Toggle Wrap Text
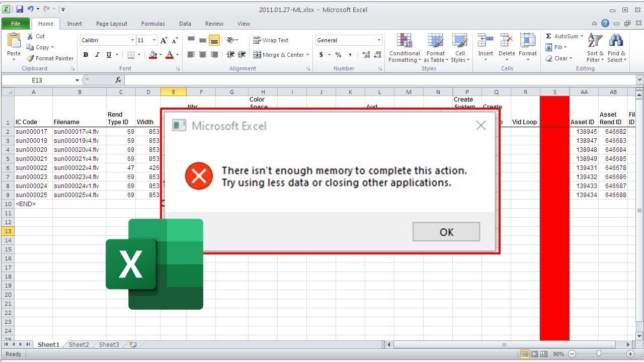 tap(271, 40)
